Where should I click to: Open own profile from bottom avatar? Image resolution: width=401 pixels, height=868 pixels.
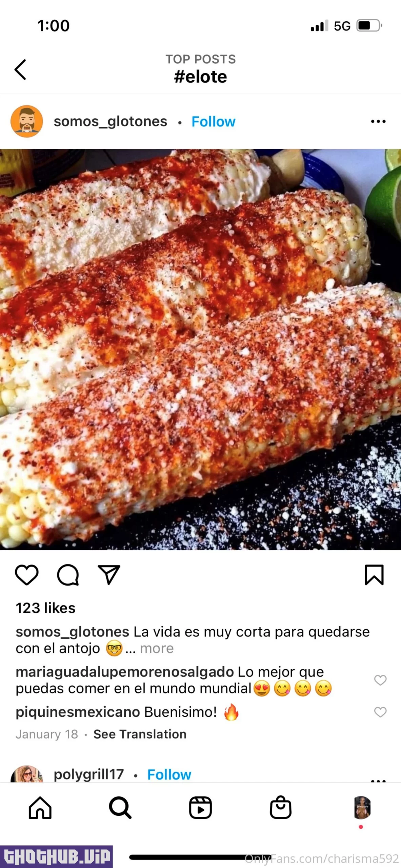pos(362,808)
